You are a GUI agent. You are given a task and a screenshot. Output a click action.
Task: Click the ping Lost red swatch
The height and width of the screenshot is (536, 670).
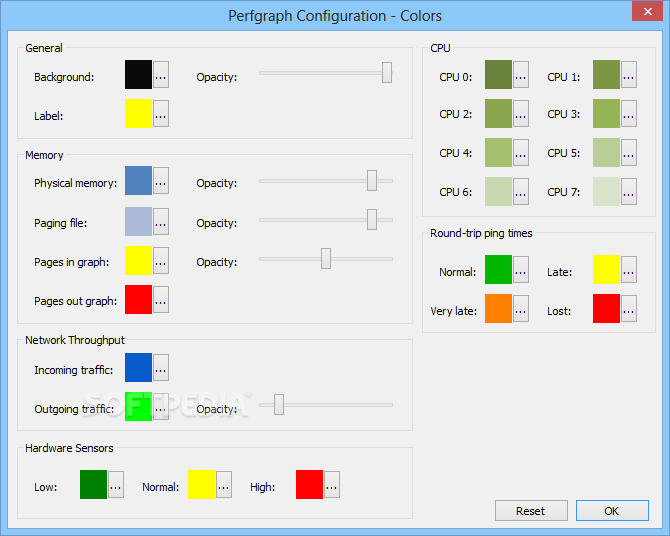606,308
